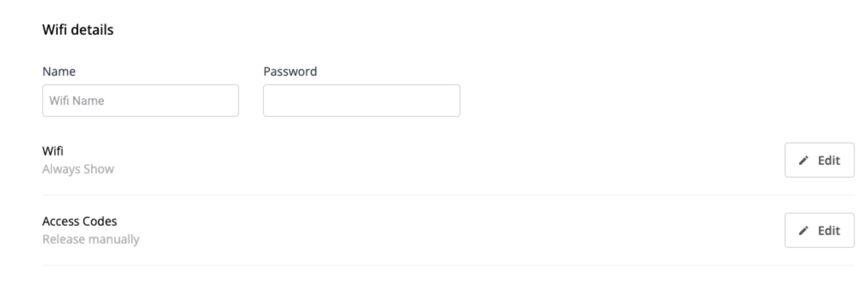Screen dimensions: 868x303
Task: Click the "Wifi Name" placeholder text
Action: tap(77, 101)
